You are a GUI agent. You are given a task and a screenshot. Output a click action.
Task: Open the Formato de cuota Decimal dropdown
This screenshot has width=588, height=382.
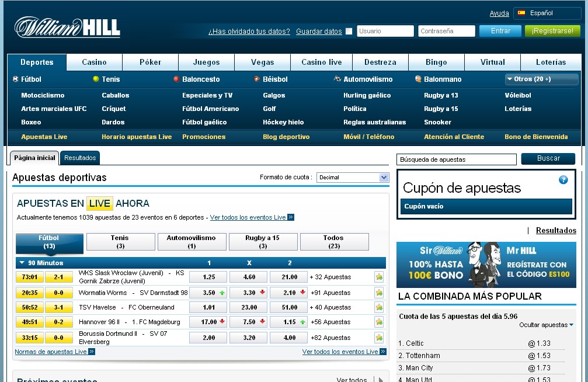tap(384, 177)
